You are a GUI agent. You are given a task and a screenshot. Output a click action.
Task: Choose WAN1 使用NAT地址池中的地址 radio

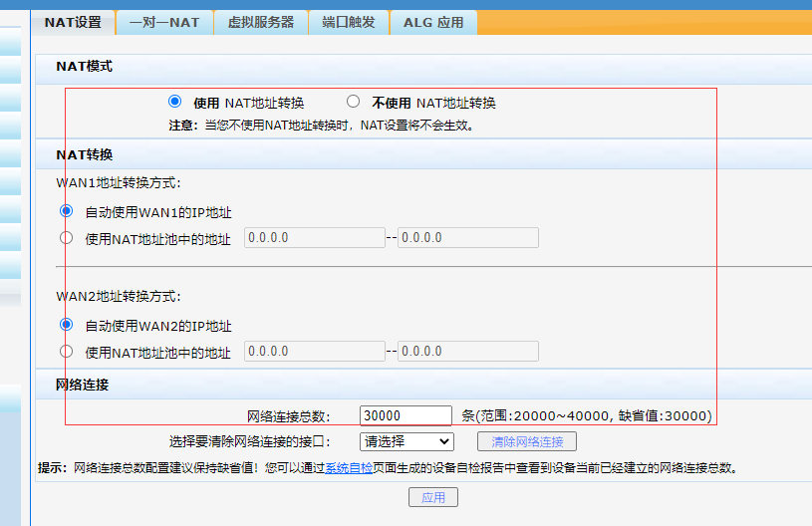(67, 238)
